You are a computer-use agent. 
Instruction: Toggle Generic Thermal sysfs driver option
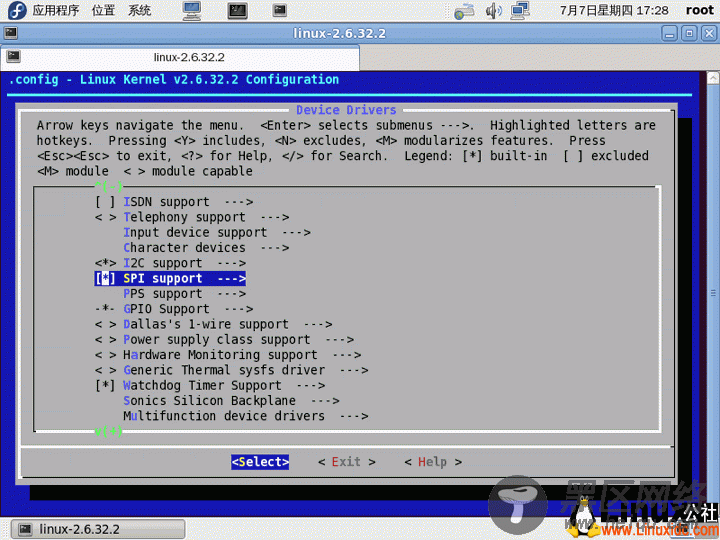point(105,370)
